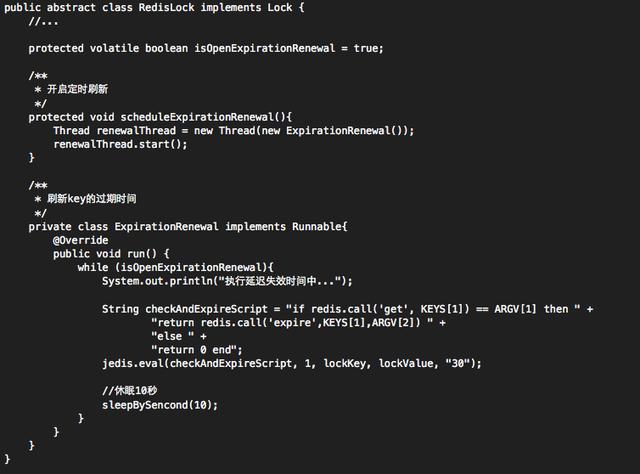Click the sleepBySencond(10) call
This screenshot has height=474, width=640.
[x=159, y=405]
